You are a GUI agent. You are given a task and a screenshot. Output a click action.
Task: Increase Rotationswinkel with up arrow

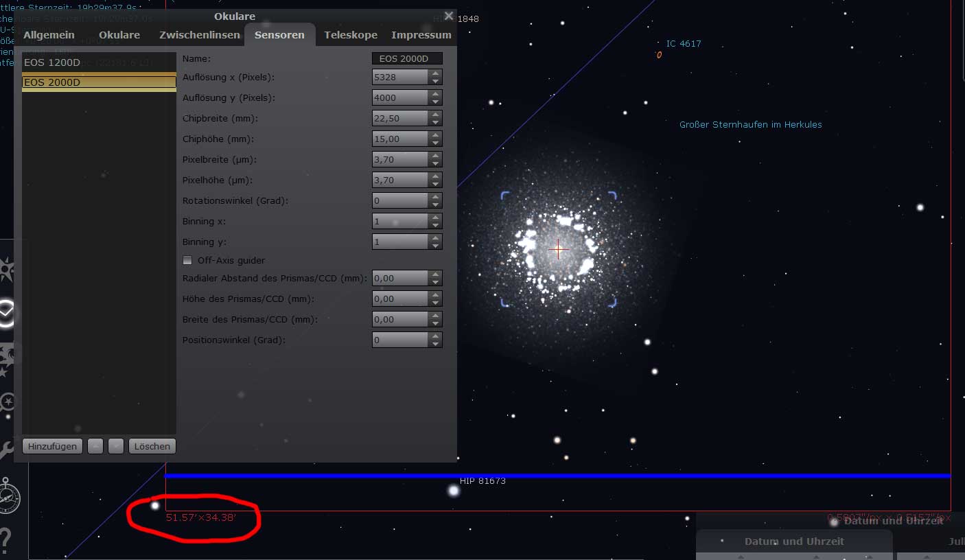435,197
